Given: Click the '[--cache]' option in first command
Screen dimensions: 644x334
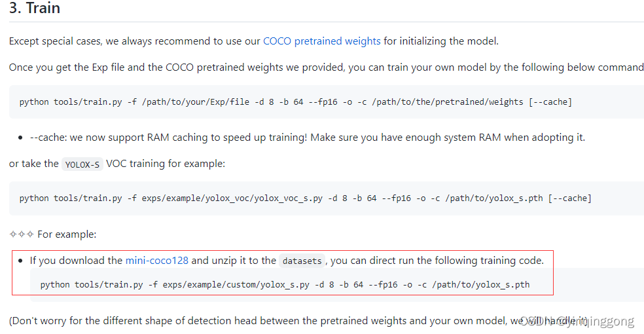Looking at the screenshot, I should tap(550, 102).
